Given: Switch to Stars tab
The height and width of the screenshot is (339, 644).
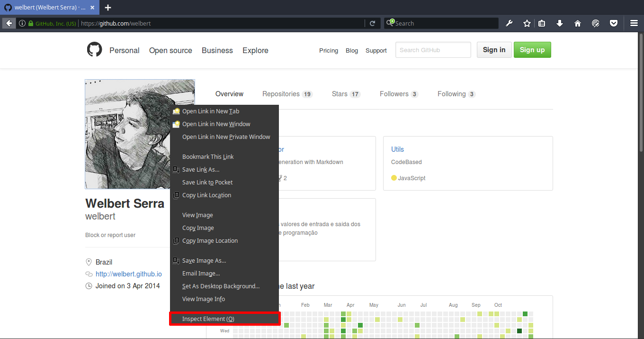Looking at the screenshot, I should coord(346,94).
